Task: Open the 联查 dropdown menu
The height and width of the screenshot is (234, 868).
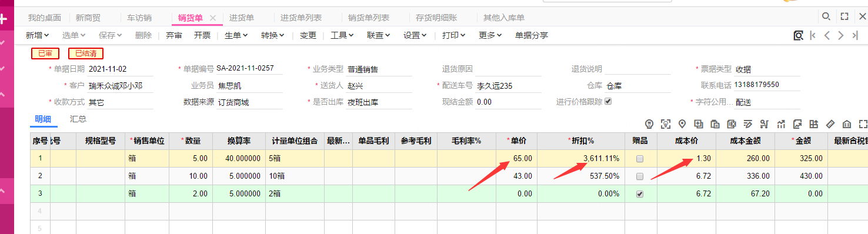Action: [379, 35]
